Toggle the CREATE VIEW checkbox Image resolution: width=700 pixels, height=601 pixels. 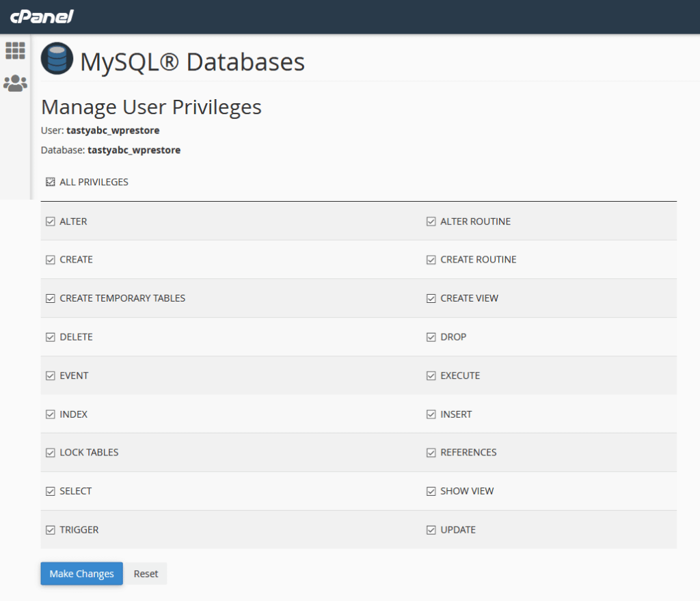(x=431, y=298)
